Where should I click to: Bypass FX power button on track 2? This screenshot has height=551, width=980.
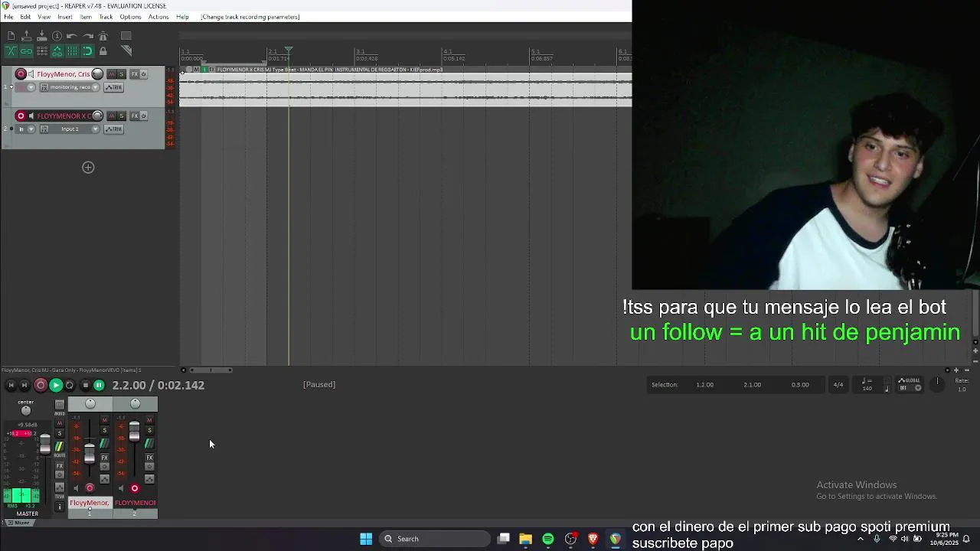(x=143, y=116)
